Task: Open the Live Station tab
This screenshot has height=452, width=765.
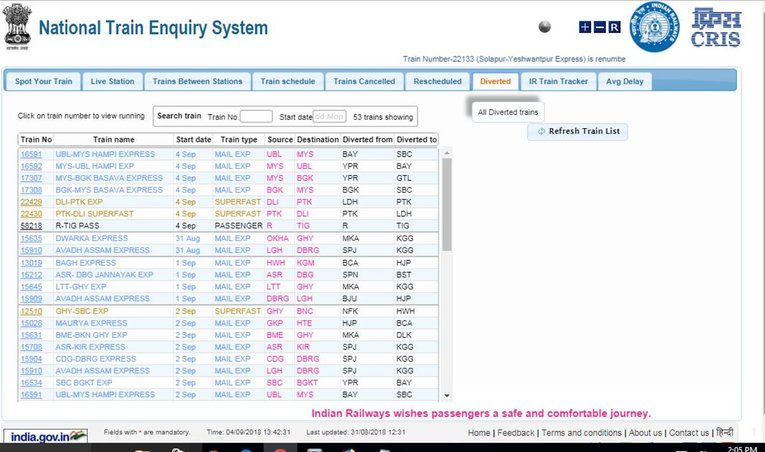Action: [x=111, y=81]
